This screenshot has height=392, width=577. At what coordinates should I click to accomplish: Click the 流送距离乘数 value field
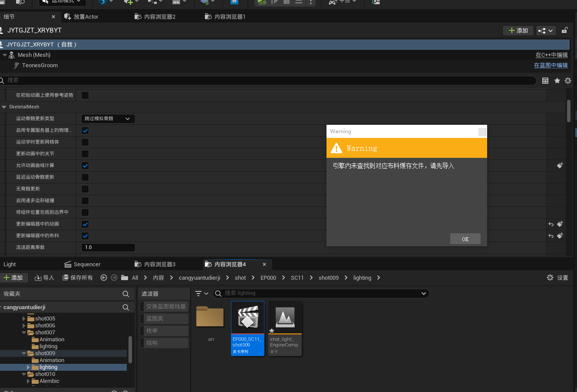click(x=108, y=248)
